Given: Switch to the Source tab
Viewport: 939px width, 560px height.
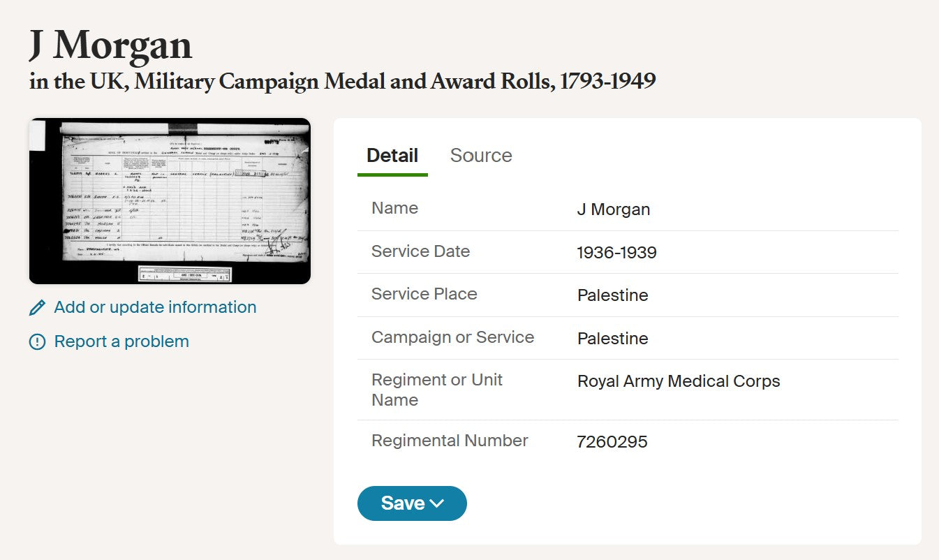Looking at the screenshot, I should pos(481,155).
